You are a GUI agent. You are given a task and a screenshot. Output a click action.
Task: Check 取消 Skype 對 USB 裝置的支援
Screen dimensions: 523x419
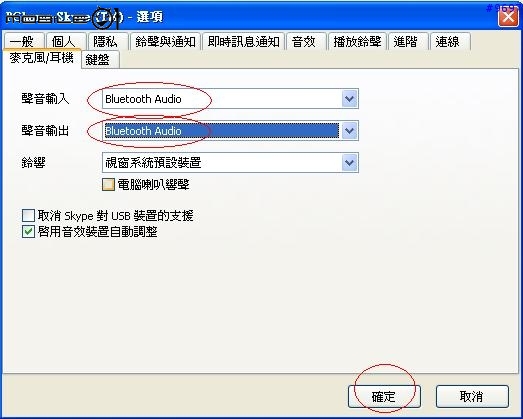point(28,216)
